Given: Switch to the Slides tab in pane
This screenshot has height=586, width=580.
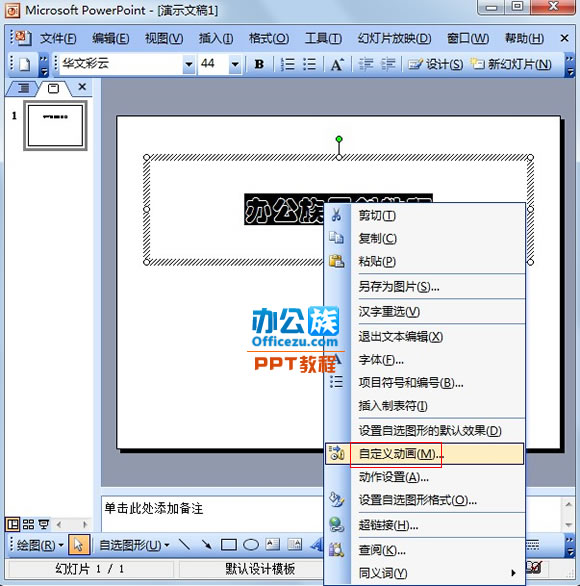Looking at the screenshot, I should 53,89.
